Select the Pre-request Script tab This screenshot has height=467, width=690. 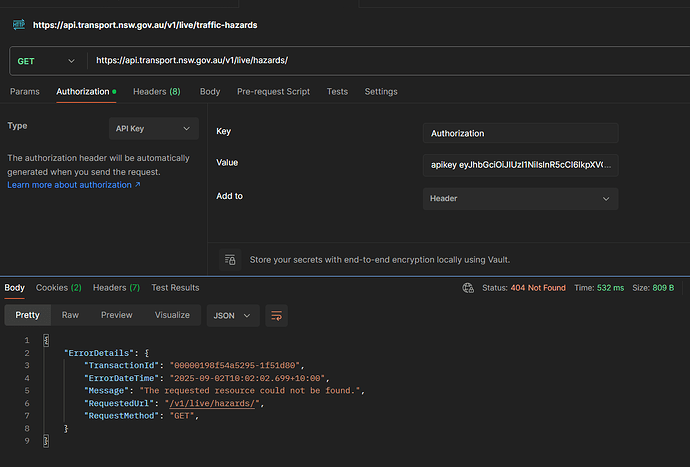point(273,91)
